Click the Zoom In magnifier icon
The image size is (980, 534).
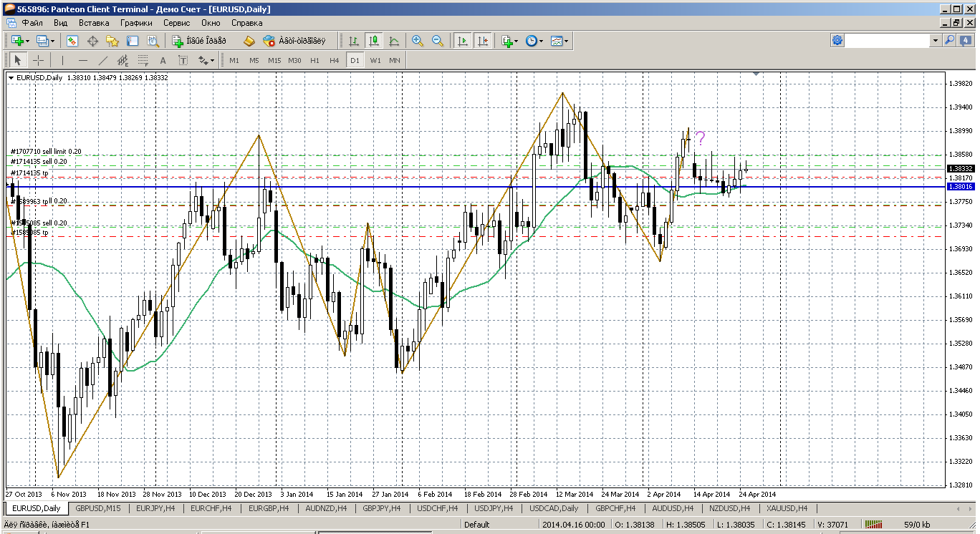[x=417, y=42]
